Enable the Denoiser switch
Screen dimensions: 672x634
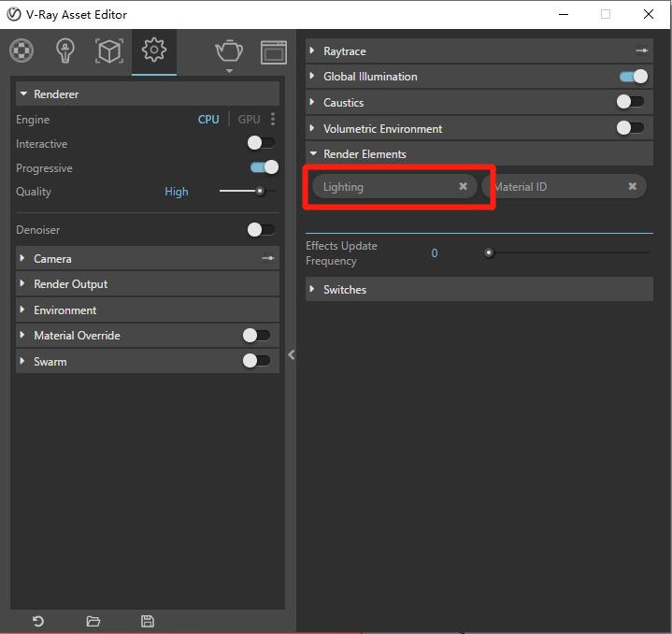pyautogui.click(x=261, y=230)
